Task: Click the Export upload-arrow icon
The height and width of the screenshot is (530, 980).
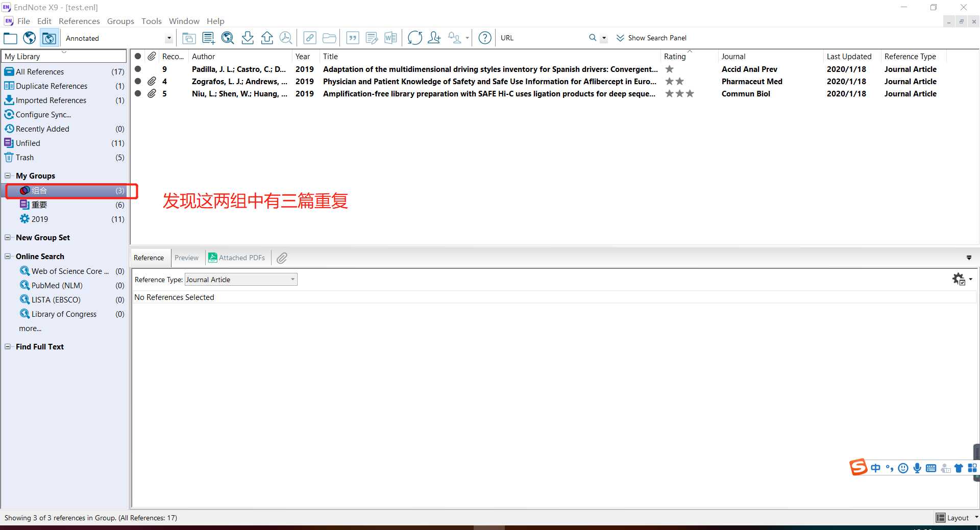Action: coord(267,38)
